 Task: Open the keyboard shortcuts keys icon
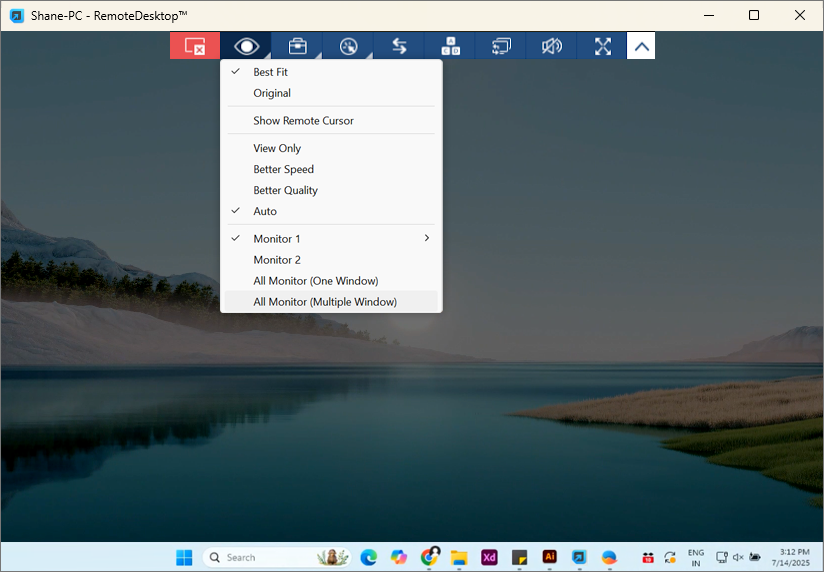coord(450,46)
